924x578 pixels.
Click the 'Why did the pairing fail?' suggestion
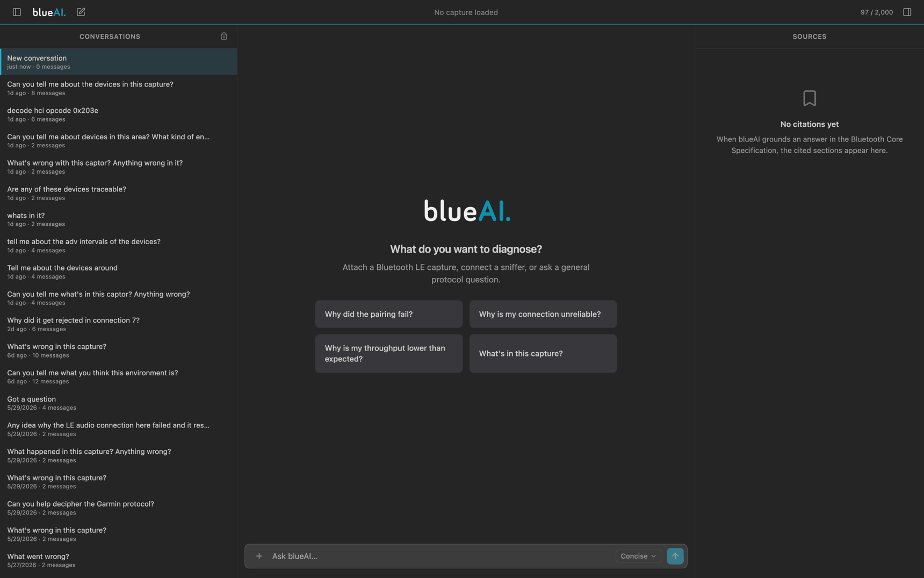[x=388, y=314]
